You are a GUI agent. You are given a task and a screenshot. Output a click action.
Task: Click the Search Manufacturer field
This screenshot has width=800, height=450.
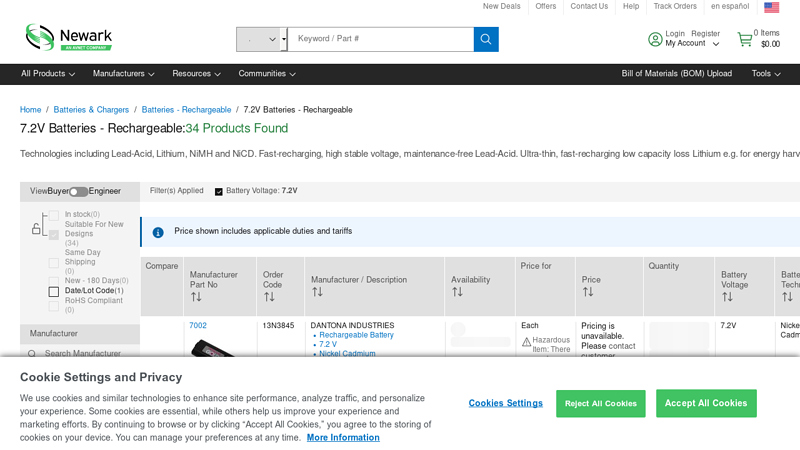pos(81,353)
